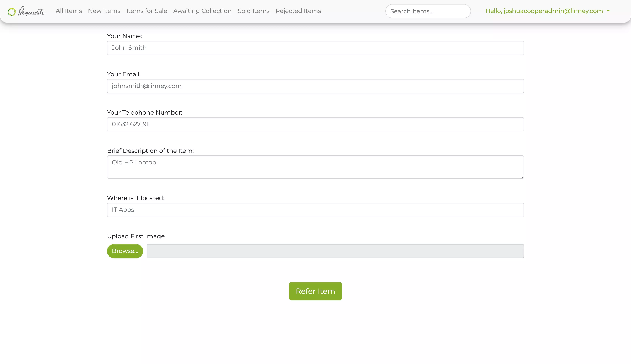631x364 pixels.
Task: View Items for Sale
Action: point(147,11)
